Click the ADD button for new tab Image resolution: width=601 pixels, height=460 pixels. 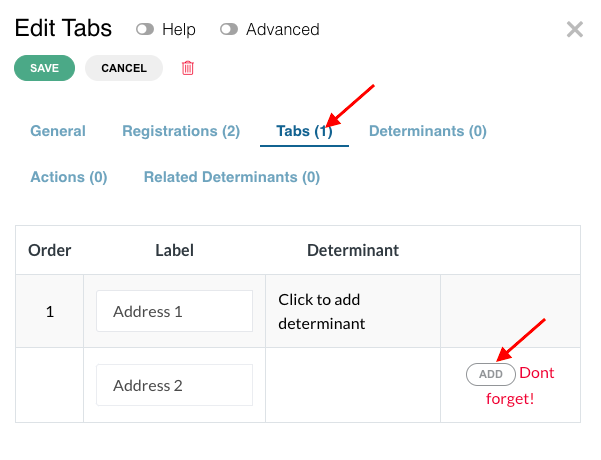pyautogui.click(x=491, y=374)
